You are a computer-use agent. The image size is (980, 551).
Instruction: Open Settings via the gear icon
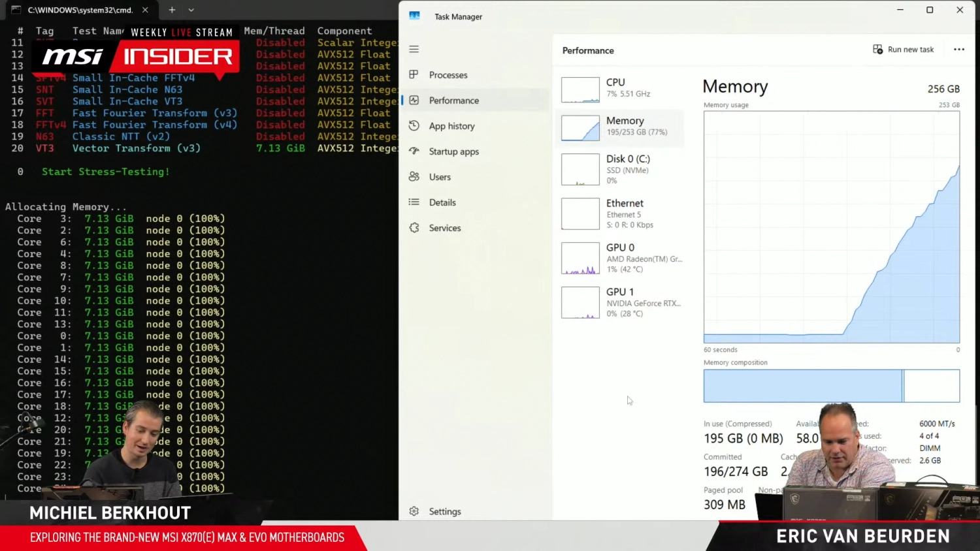(x=414, y=511)
